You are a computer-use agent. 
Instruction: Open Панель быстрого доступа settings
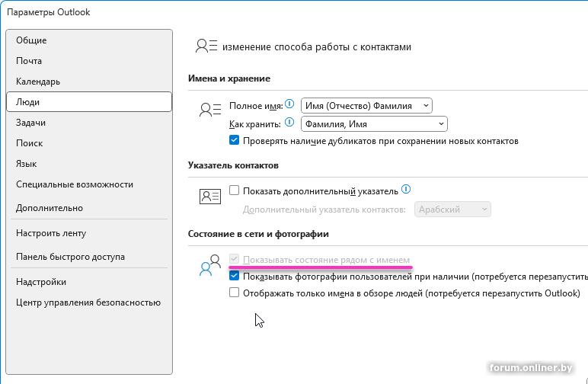click(70, 257)
